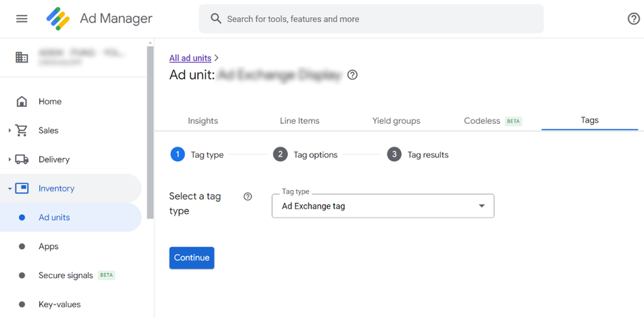Collapse the Inventory menu section
This screenshot has height=318, width=644.
tap(9, 189)
